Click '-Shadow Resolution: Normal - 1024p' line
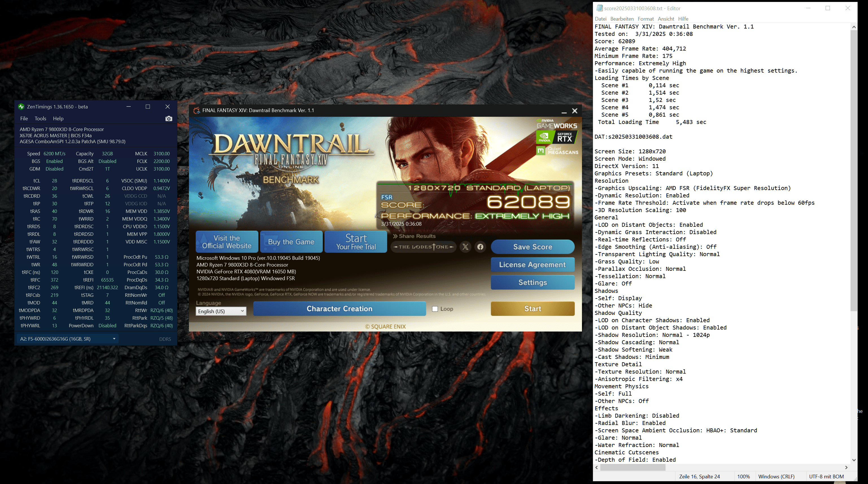 [x=652, y=335]
